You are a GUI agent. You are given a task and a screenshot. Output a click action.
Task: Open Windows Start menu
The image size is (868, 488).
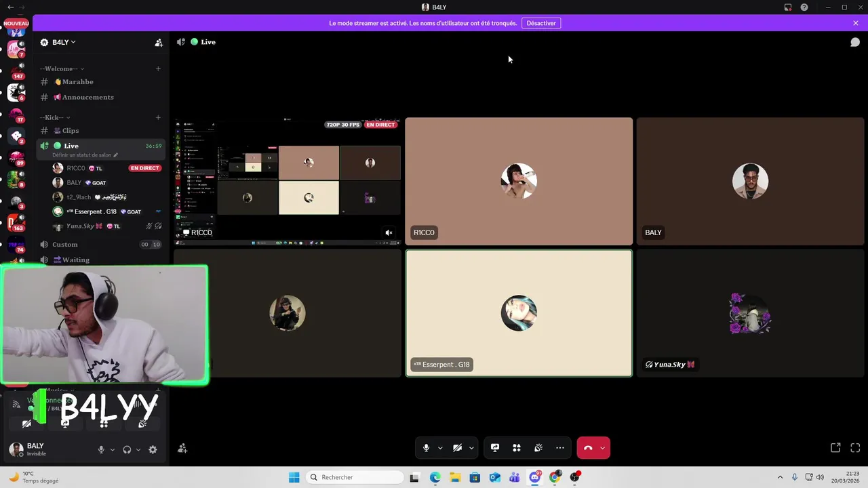point(294,477)
